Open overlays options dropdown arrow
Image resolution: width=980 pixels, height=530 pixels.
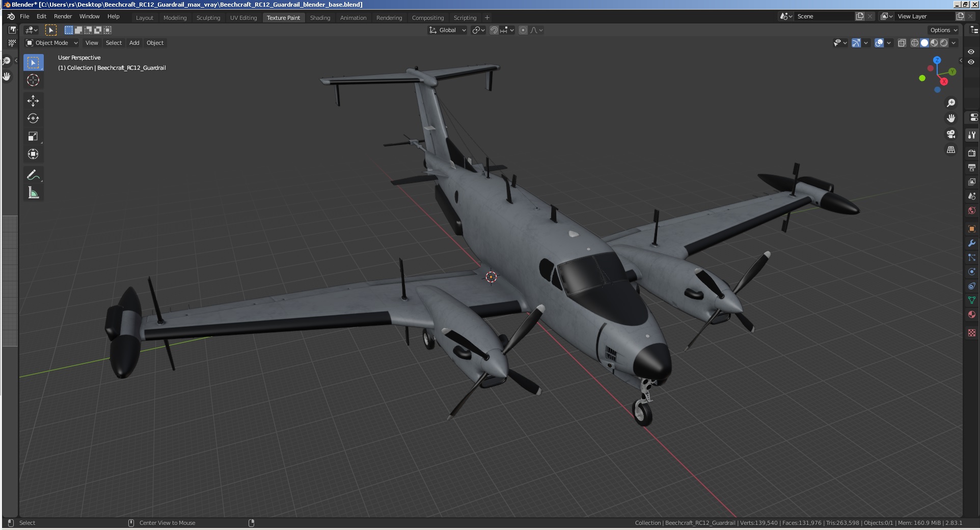point(889,43)
